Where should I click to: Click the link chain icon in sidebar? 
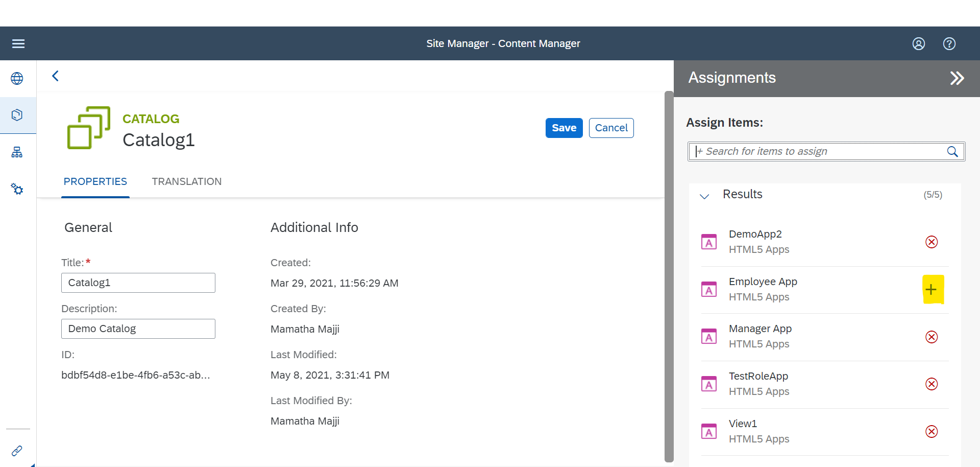click(17, 451)
